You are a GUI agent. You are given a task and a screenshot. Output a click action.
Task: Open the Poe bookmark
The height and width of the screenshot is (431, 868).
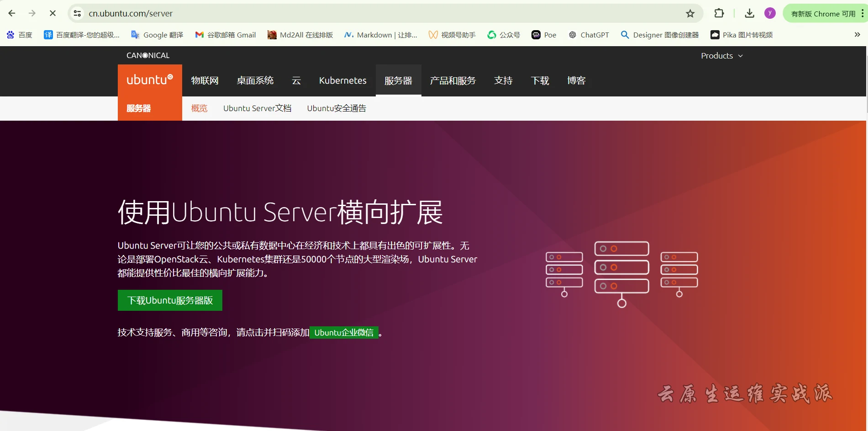544,35
